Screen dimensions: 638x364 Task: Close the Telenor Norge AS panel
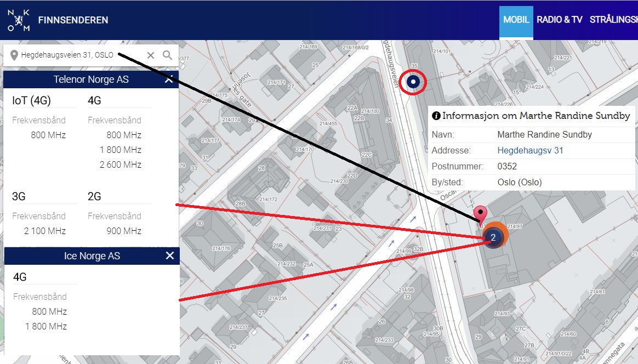click(x=169, y=79)
